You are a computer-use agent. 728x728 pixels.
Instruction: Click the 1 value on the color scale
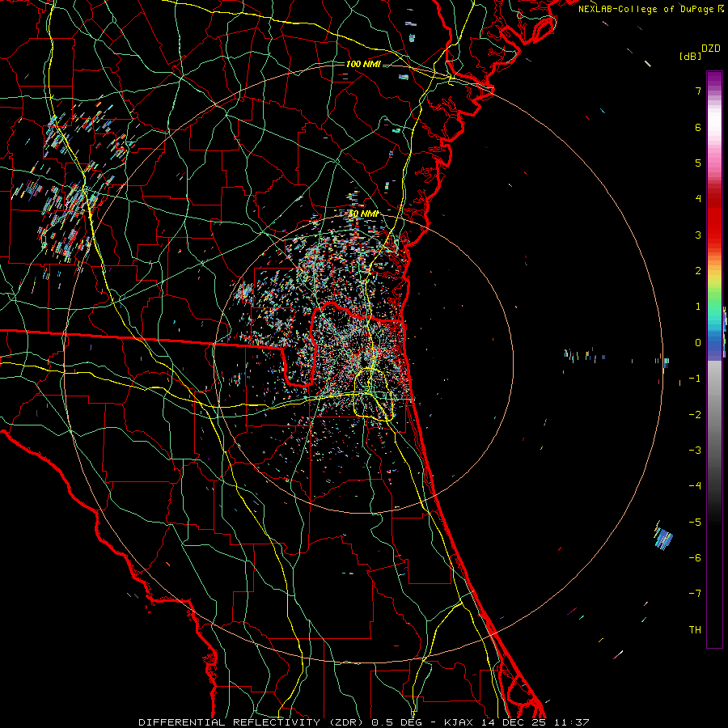(x=698, y=307)
